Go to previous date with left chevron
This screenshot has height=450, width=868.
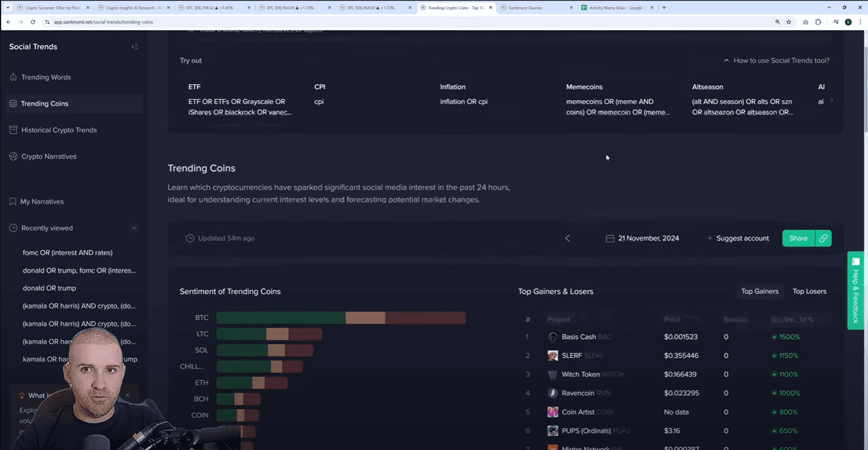pyautogui.click(x=567, y=238)
